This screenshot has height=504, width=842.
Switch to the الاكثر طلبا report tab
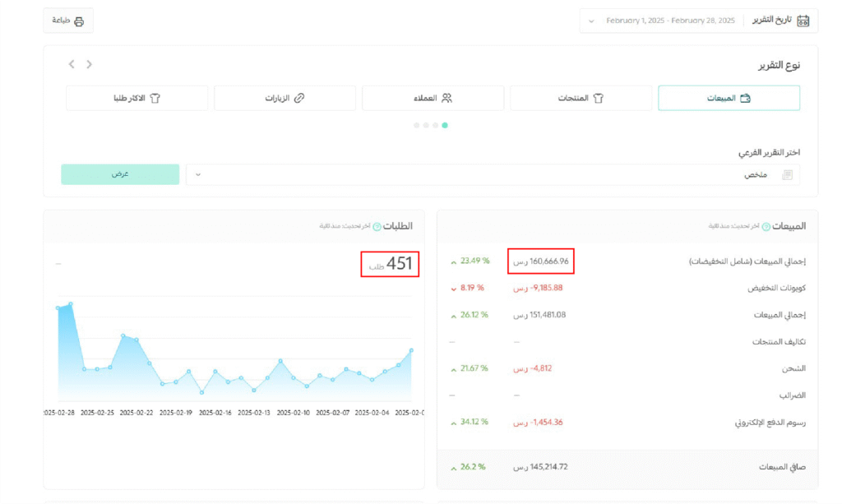(136, 99)
